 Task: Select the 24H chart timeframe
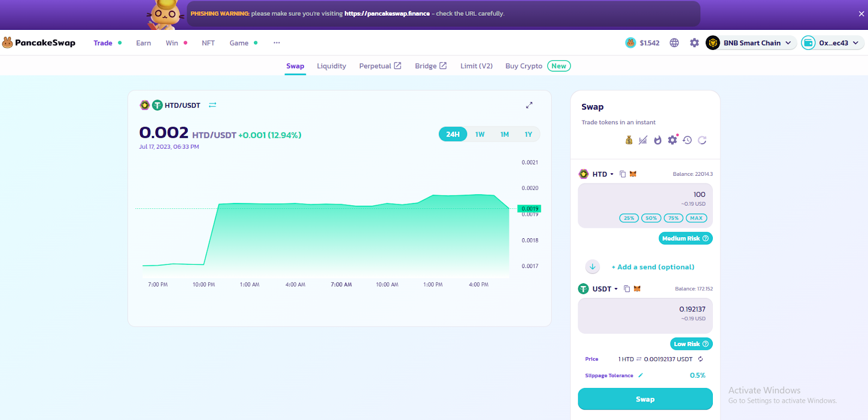click(x=453, y=134)
